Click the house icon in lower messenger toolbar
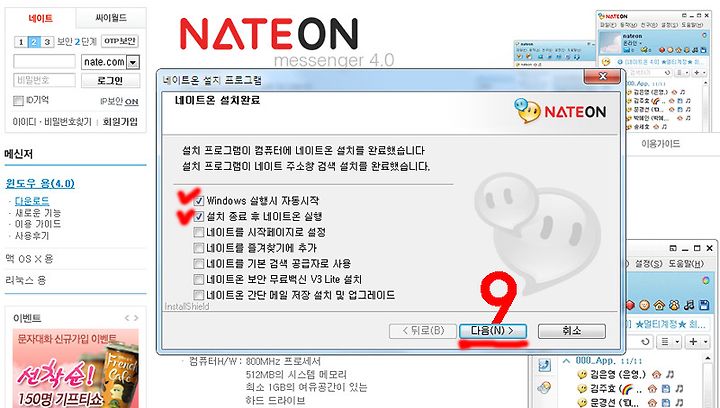The width and height of the screenshot is (720, 408). [659, 305]
